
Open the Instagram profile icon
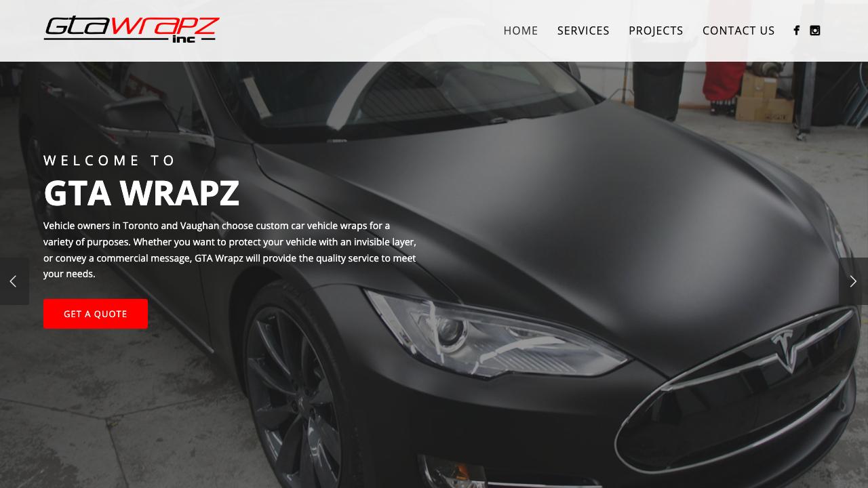(815, 30)
